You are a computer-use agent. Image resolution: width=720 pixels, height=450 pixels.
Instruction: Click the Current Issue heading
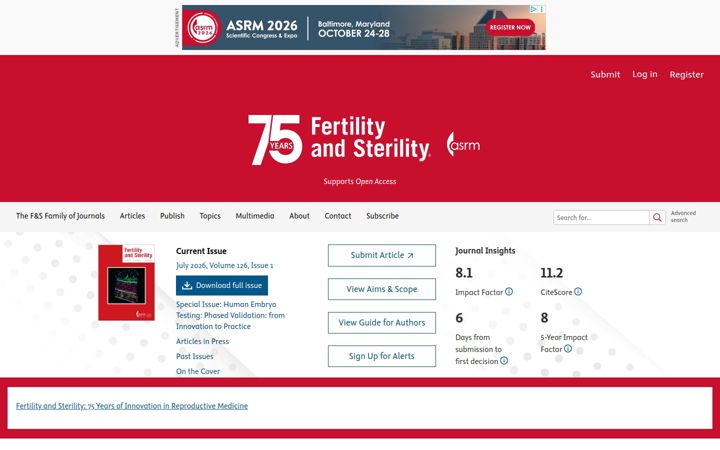coord(201,251)
